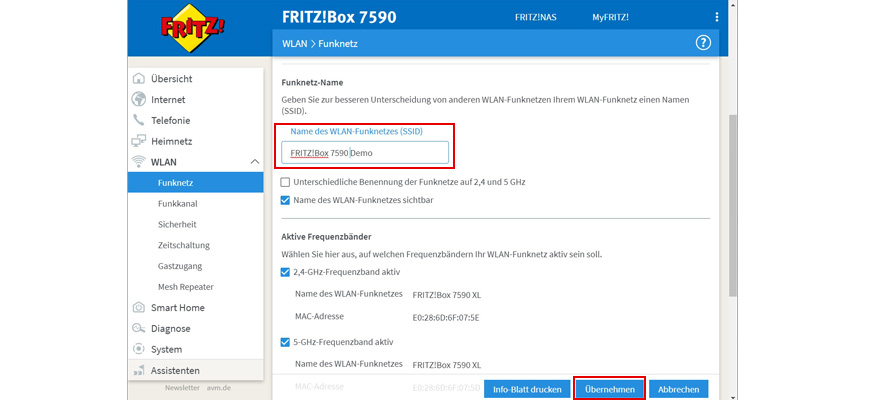This screenshot has width=879, height=400.
Task: Click the Heimnetz network icon
Action: tap(139, 141)
